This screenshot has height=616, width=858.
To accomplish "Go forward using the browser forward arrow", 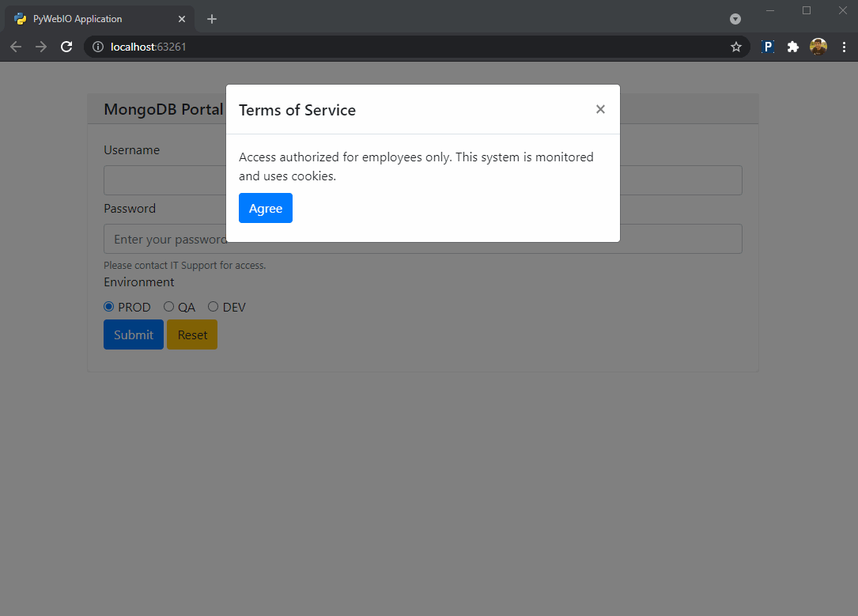I will click(41, 47).
